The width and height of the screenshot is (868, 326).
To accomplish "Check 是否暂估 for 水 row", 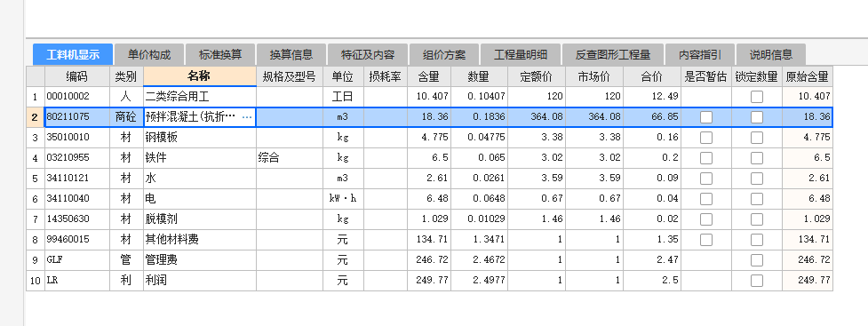I will click(x=705, y=179).
